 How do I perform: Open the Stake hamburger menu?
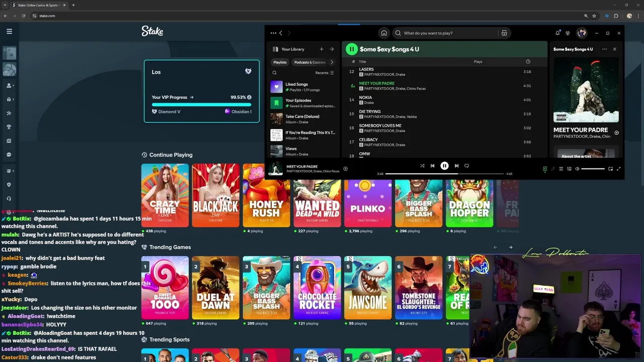tap(9, 31)
